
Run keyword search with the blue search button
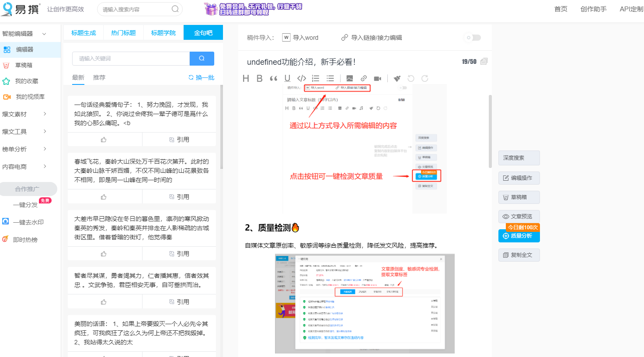point(202,59)
